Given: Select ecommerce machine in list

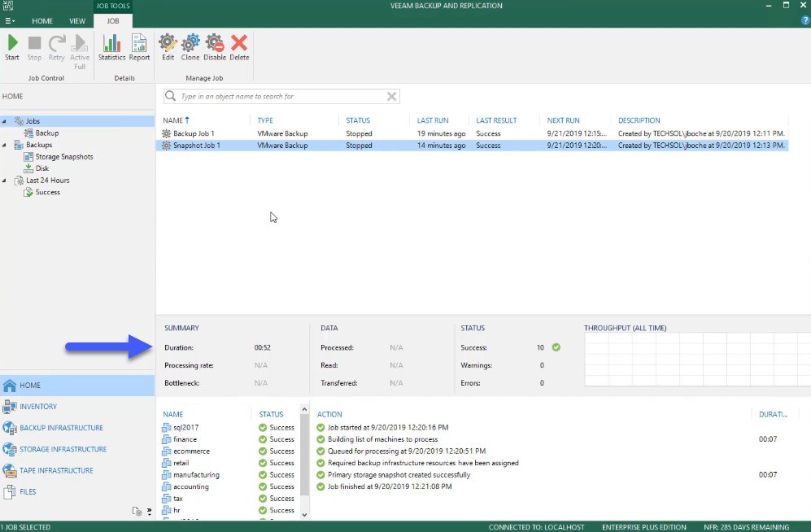Looking at the screenshot, I should point(191,451).
